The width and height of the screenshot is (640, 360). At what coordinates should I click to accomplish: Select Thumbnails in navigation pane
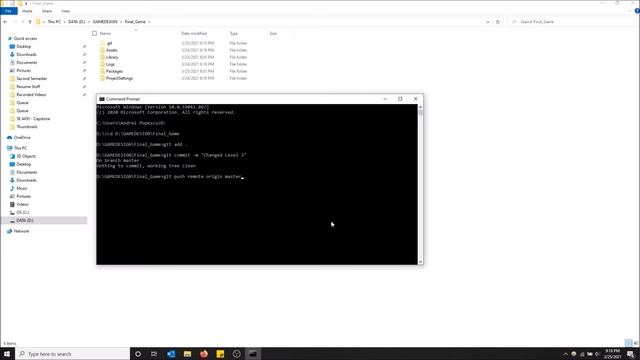(27, 127)
